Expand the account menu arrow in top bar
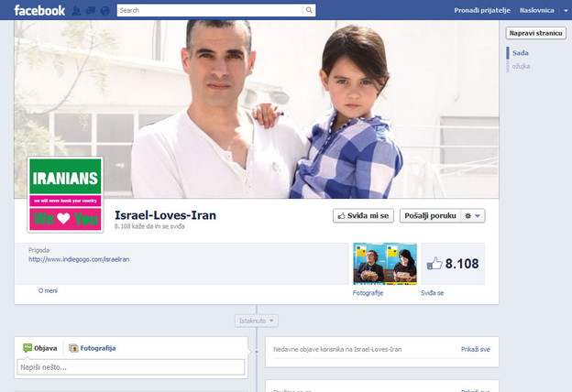This screenshot has height=392, width=572. point(564,10)
